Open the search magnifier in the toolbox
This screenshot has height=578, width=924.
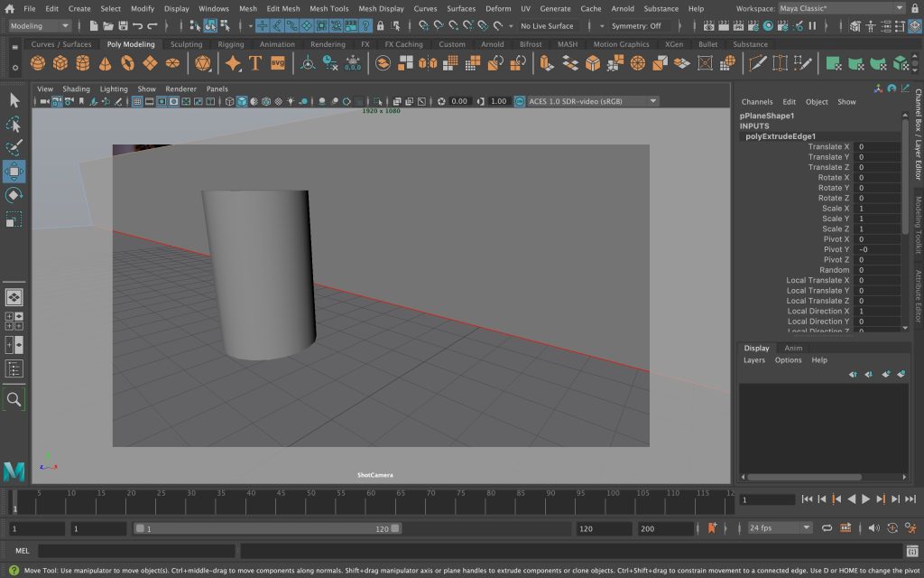[x=14, y=399]
